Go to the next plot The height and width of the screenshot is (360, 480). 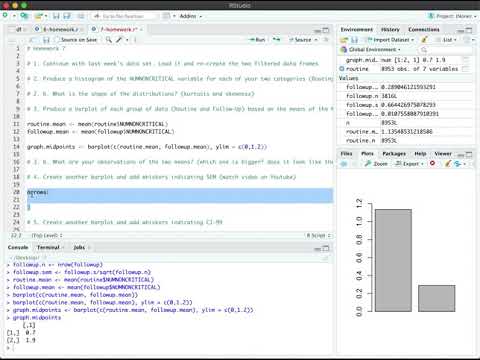(354, 164)
